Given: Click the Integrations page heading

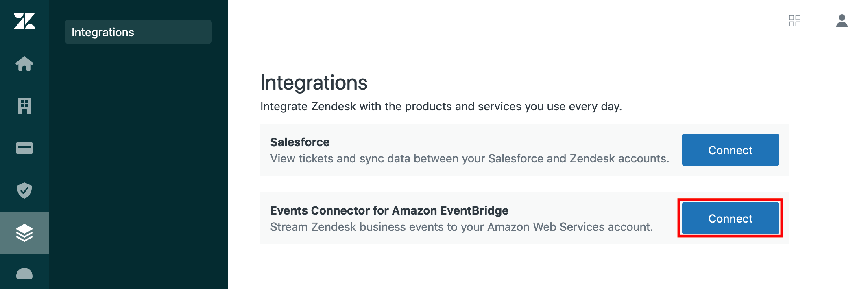Looking at the screenshot, I should (314, 83).
